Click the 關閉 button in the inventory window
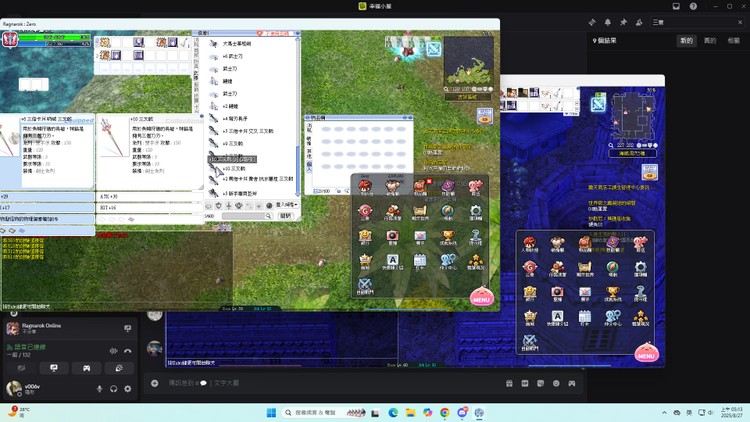 click(x=286, y=216)
